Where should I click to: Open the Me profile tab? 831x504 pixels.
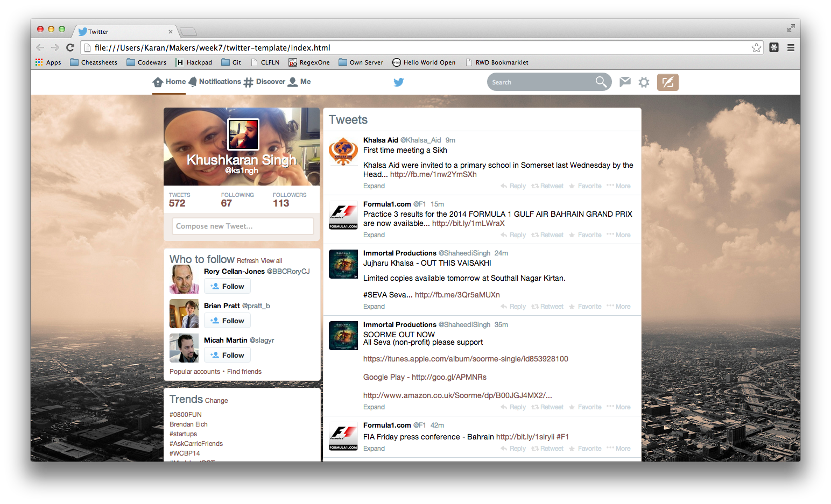(299, 82)
